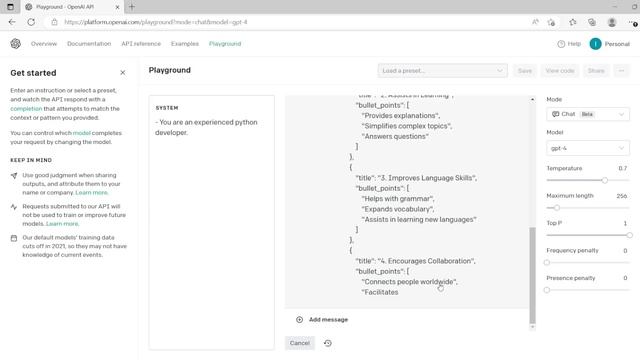Open Learn more link after future models
The width and height of the screenshot is (640, 360).
[62, 224]
